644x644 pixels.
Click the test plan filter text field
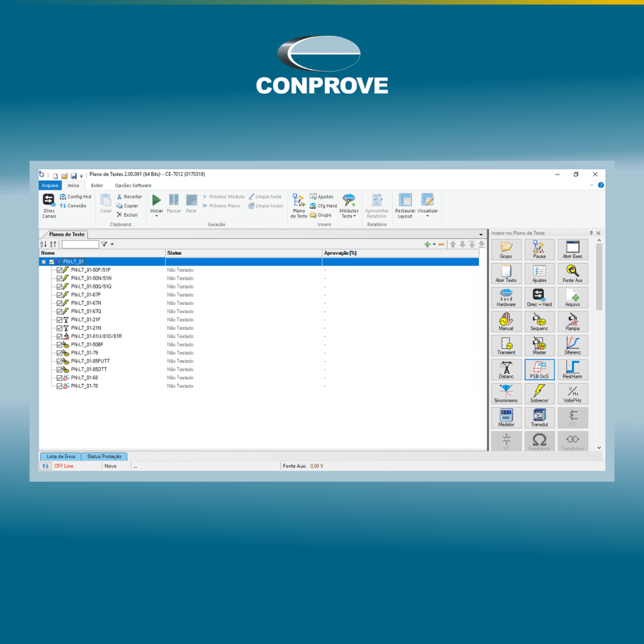pos(80,244)
